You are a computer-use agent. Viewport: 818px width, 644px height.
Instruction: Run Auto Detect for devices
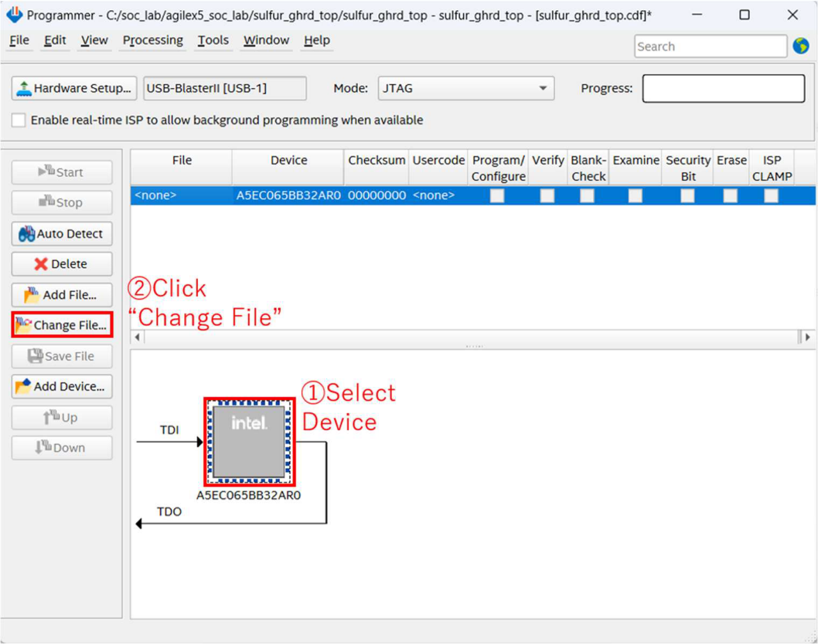62,234
